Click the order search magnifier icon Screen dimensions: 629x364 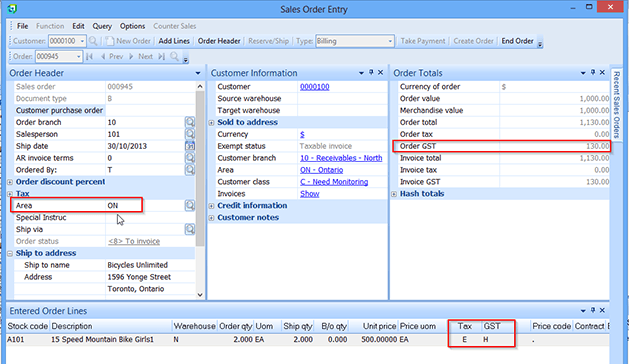tap(174, 57)
